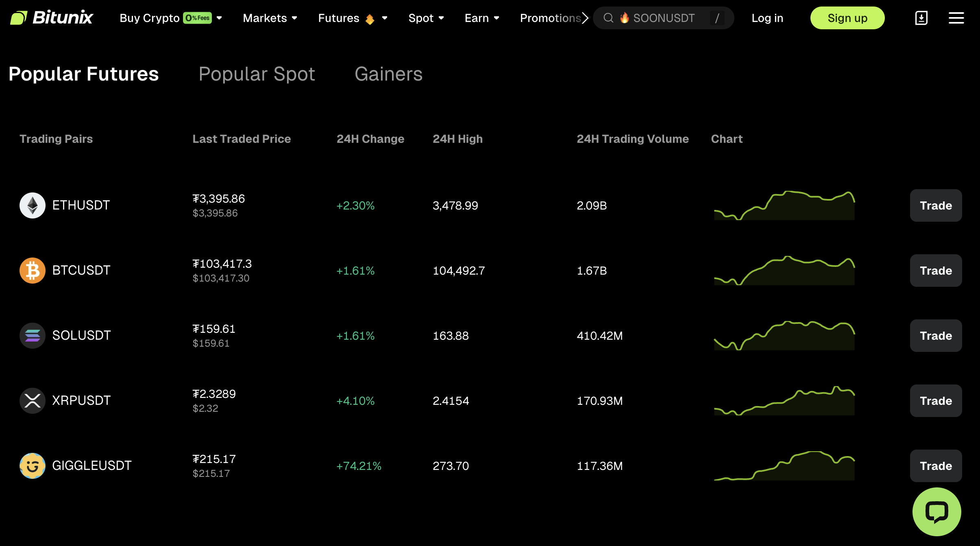Screen dimensions: 980x546
Task: Open the hamburger menu icon
Action: click(956, 18)
